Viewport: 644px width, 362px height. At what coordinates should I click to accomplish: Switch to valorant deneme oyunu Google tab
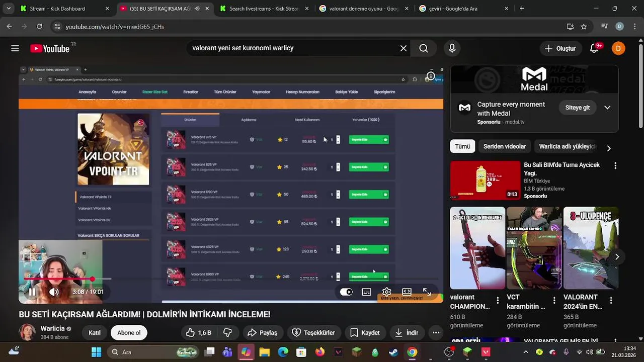pyautogui.click(x=364, y=9)
